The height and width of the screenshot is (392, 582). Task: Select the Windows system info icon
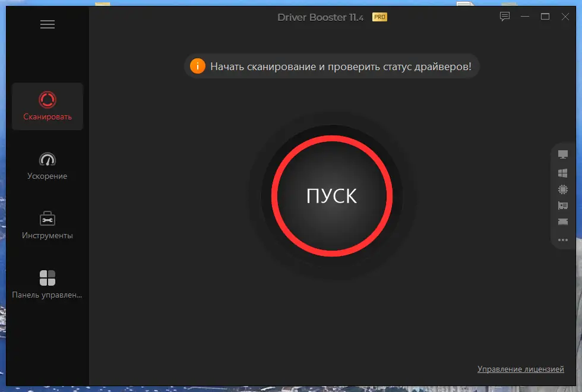(x=562, y=173)
